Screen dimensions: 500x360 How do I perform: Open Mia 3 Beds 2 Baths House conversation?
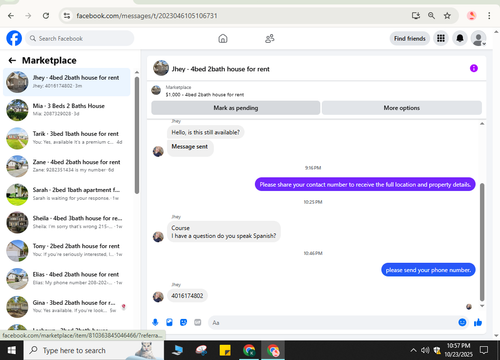click(x=67, y=110)
